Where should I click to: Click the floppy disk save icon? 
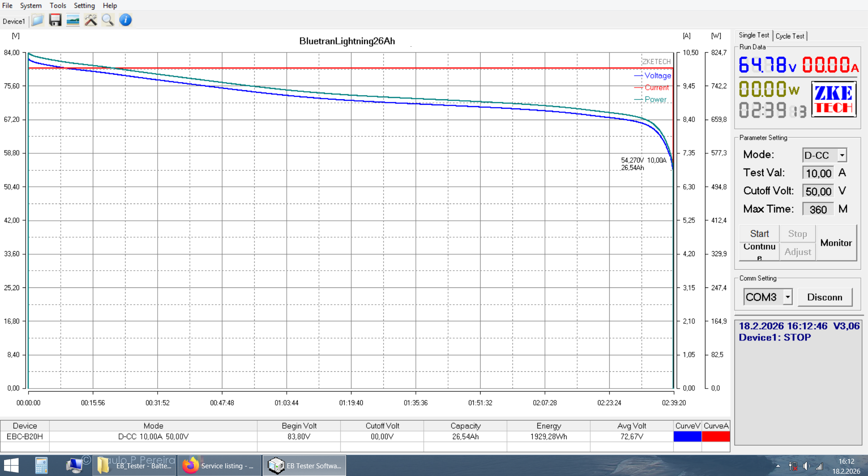point(55,20)
